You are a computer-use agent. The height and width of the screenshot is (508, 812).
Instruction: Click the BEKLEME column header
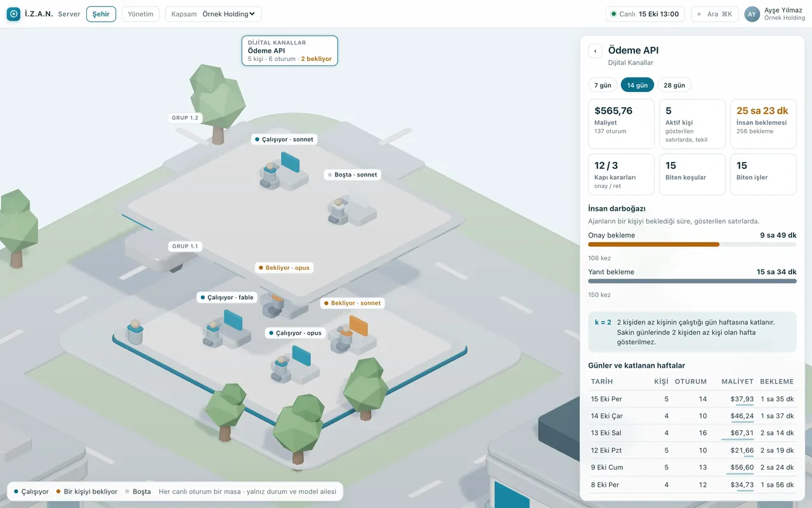click(777, 382)
